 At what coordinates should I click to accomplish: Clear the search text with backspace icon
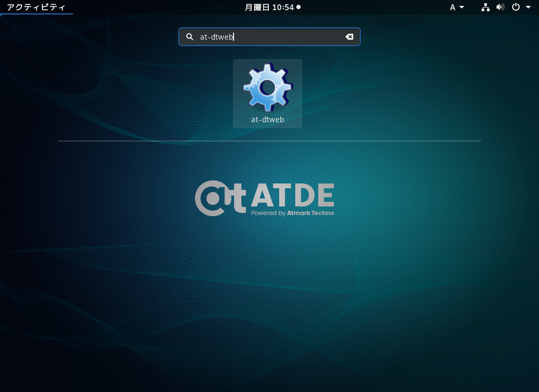[x=349, y=37]
